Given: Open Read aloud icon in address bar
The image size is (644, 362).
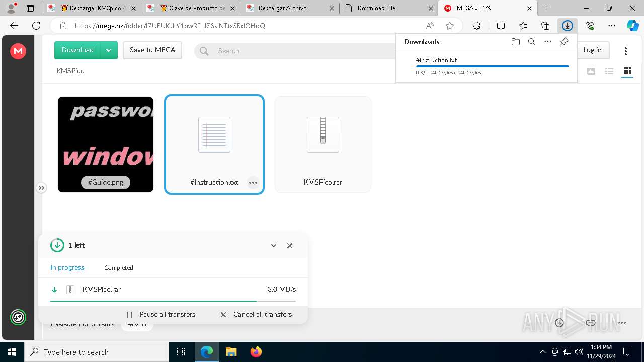Looking at the screenshot, I should 430,26.
